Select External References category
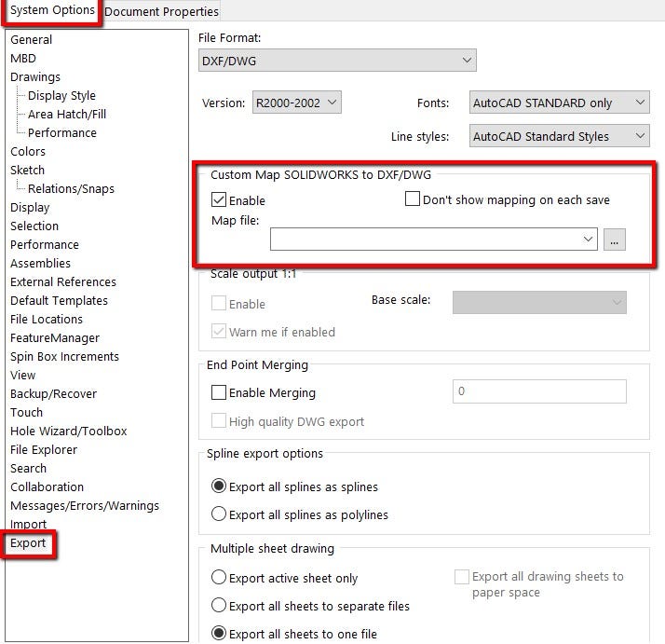Image resolution: width=665 pixels, height=644 pixels. [63, 282]
